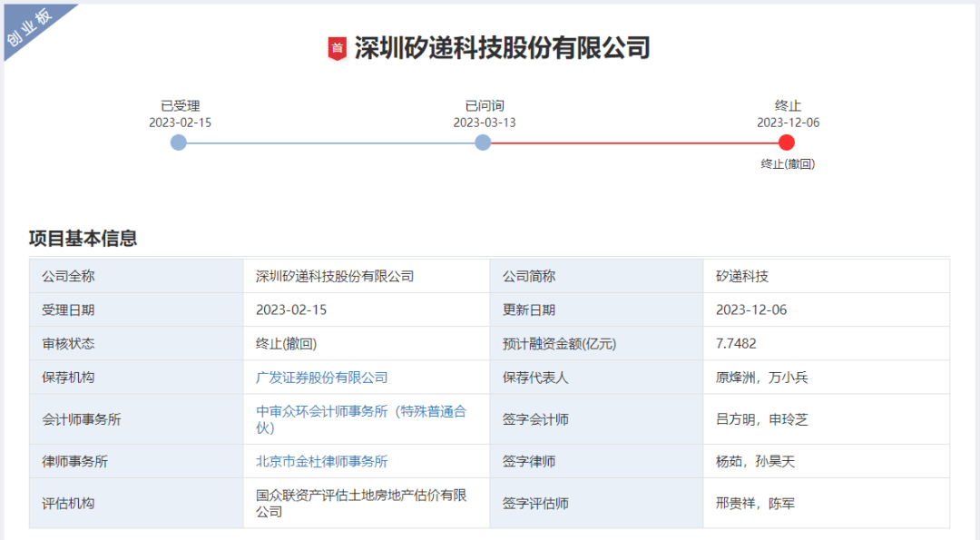Open the 北京市金杜律师事务所 link
980x540 pixels.
tap(322, 461)
